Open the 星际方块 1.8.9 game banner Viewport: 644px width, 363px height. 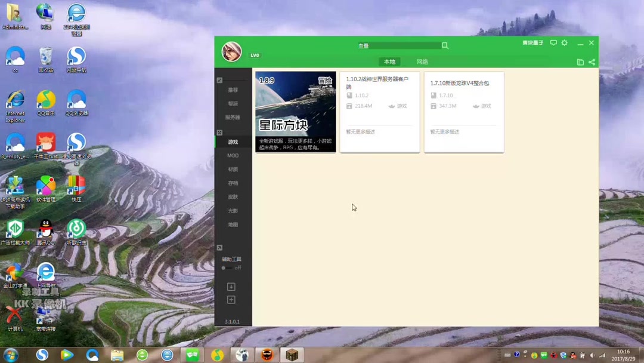pyautogui.click(x=295, y=112)
